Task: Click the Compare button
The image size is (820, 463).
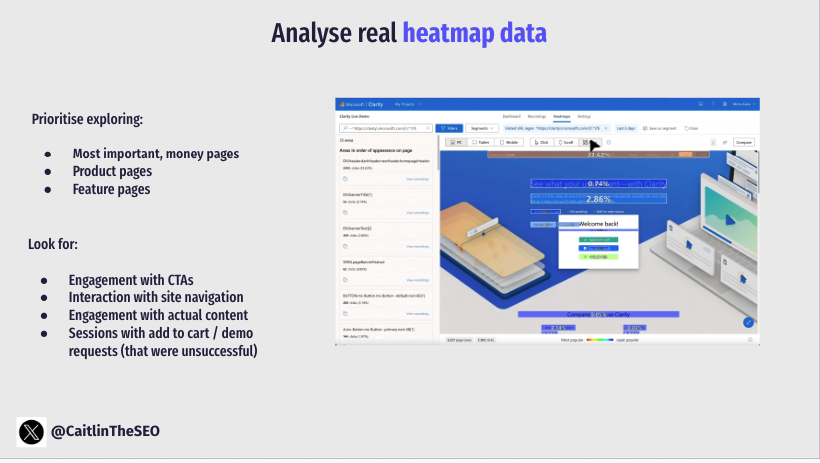Action: [x=743, y=143]
